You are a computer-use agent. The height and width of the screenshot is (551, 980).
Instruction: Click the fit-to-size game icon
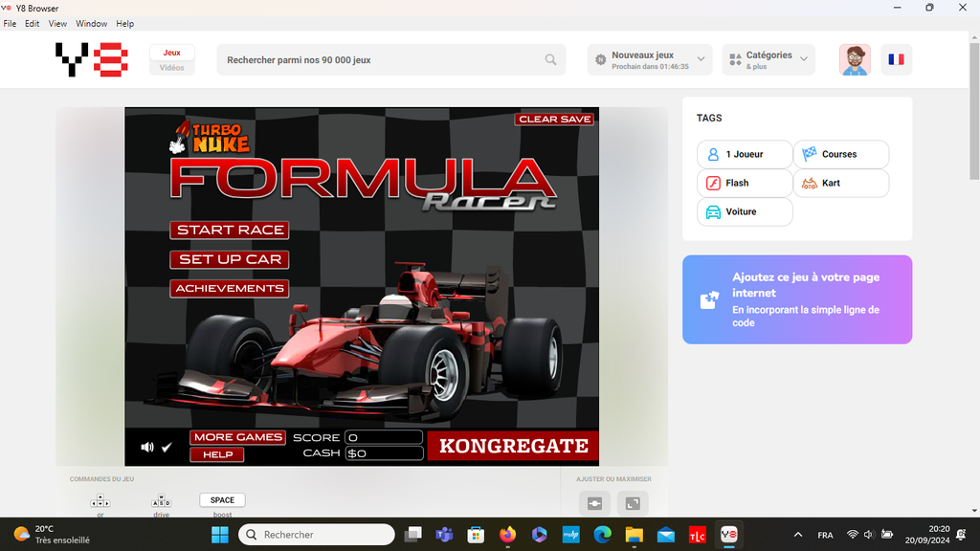click(x=594, y=503)
